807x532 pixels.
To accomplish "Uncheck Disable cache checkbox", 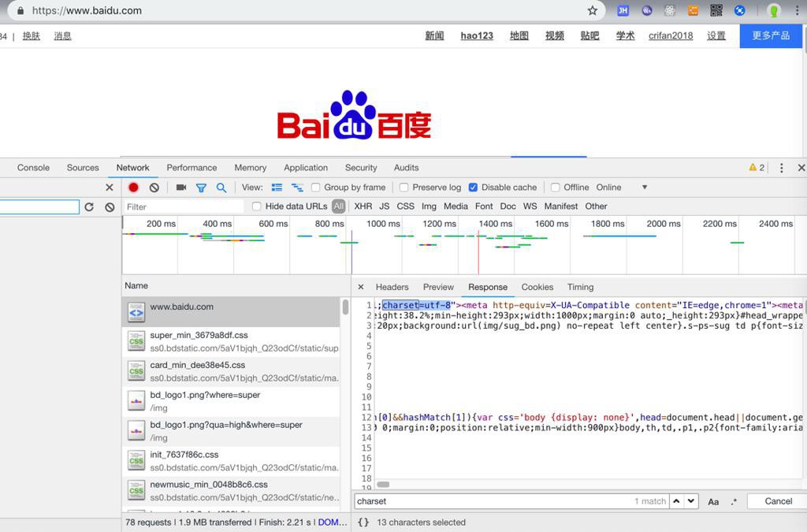I will coord(473,188).
